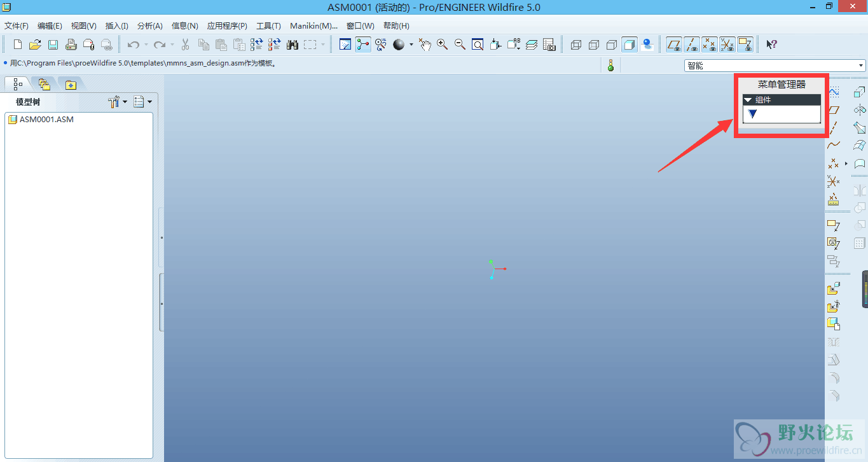Toggle orient mode on or off
Image resolution: width=868 pixels, height=462 pixels.
point(381,45)
